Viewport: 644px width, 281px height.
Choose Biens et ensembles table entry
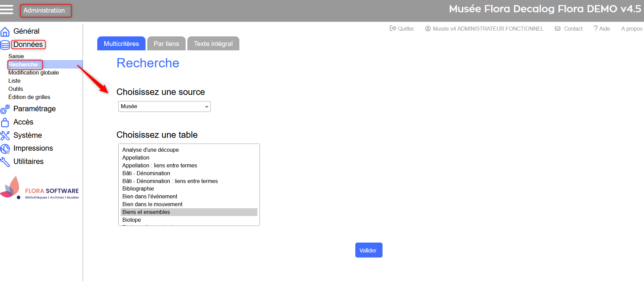click(146, 212)
